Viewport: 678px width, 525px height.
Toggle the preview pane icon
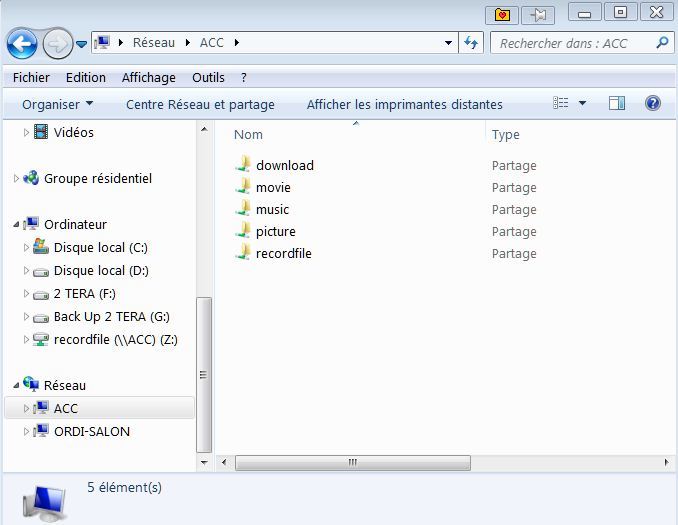(617, 103)
